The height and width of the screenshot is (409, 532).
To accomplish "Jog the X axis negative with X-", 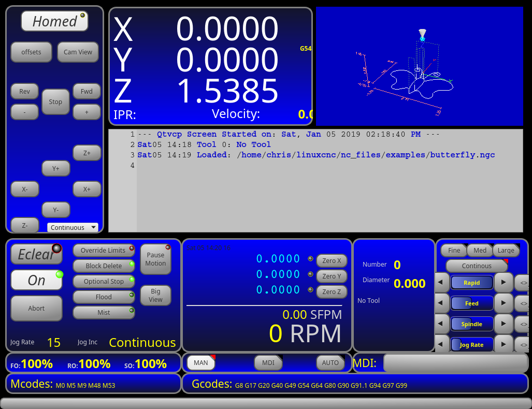I will [x=24, y=189].
